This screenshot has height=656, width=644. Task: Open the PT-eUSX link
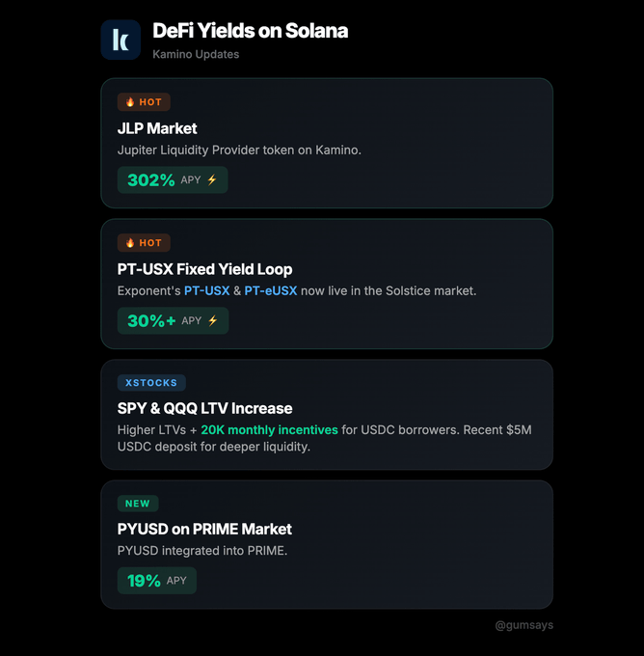[x=271, y=290]
